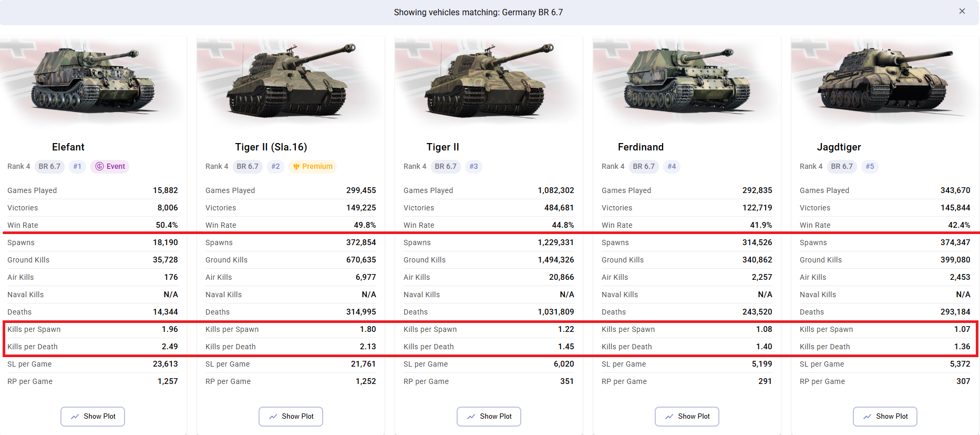Show plot for Ferdinand
This screenshot has width=980, height=435.
(687, 416)
